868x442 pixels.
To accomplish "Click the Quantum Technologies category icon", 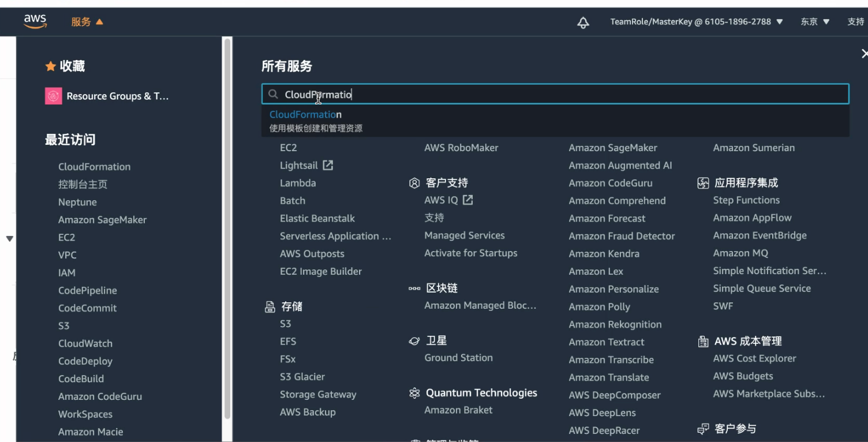I will [x=414, y=393].
